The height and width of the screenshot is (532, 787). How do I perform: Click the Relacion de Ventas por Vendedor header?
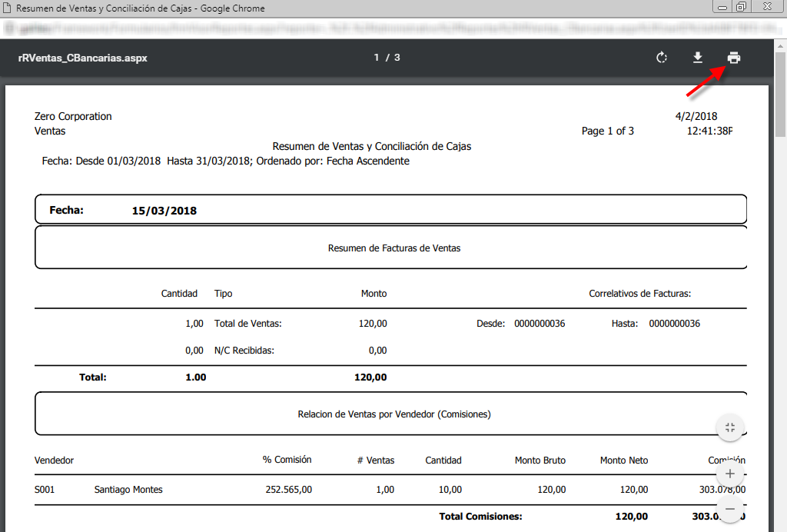point(393,414)
